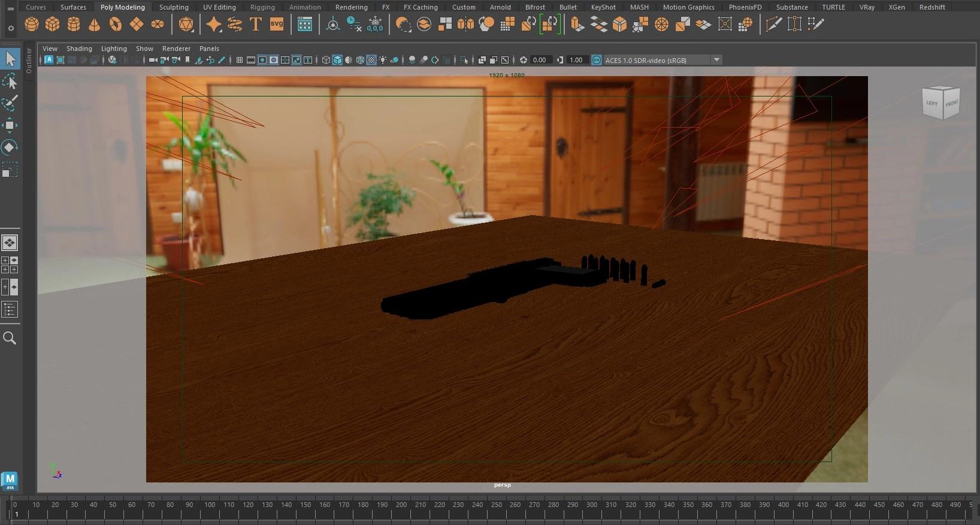The image size is (980, 525).
Task: Open the Shading panel menu
Action: coord(79,49)
